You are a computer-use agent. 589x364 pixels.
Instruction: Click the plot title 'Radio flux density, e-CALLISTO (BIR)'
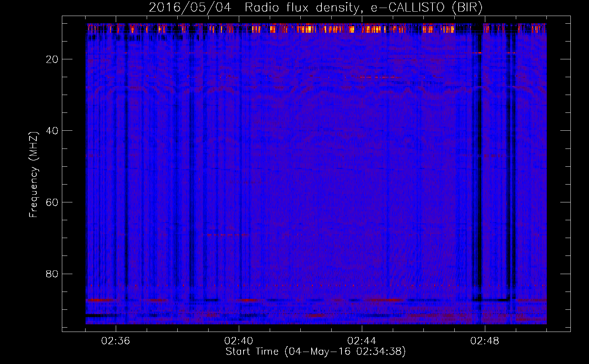tap(364, 7)
